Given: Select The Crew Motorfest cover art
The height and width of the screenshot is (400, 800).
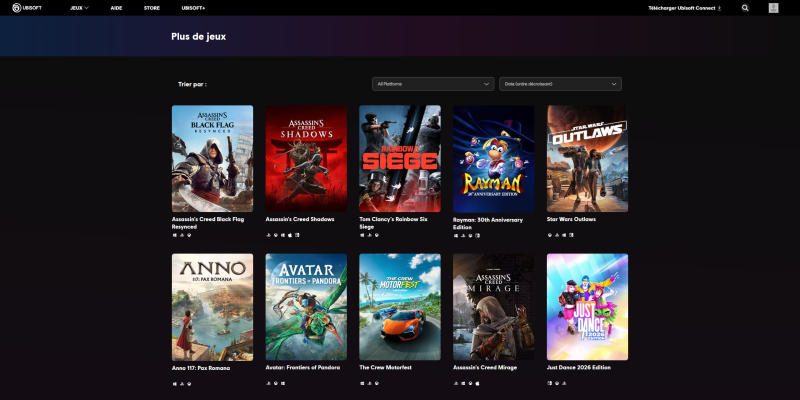Looking at the screenshot, I should (x=400, y=307).
